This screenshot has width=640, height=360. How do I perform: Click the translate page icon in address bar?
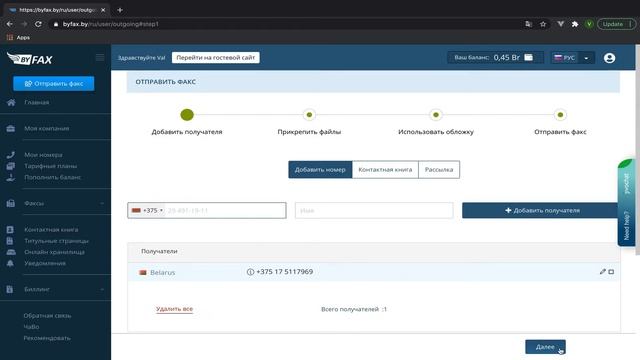[529, 24]
